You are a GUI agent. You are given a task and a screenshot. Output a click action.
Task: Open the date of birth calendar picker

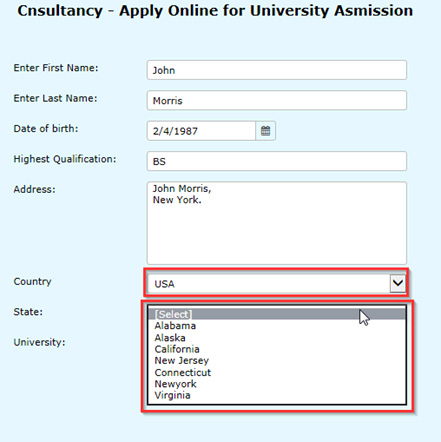pyautogui.click(x=265, y=131)
